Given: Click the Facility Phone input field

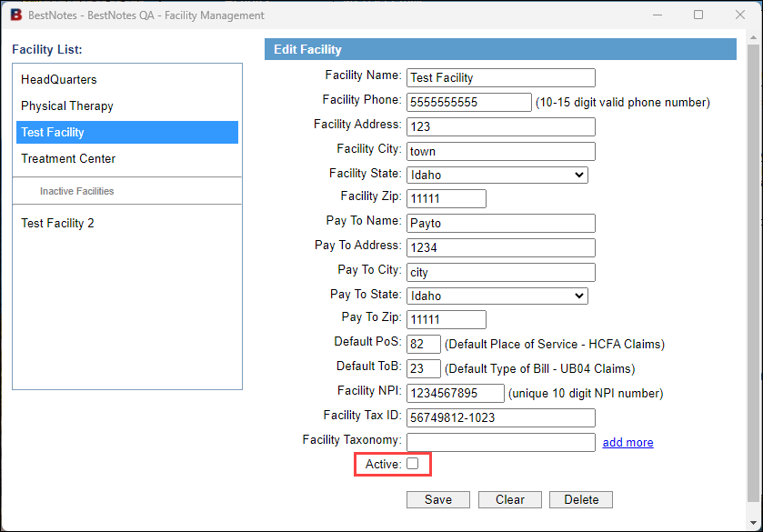Looking at the screenshot, I should (469, 102).
